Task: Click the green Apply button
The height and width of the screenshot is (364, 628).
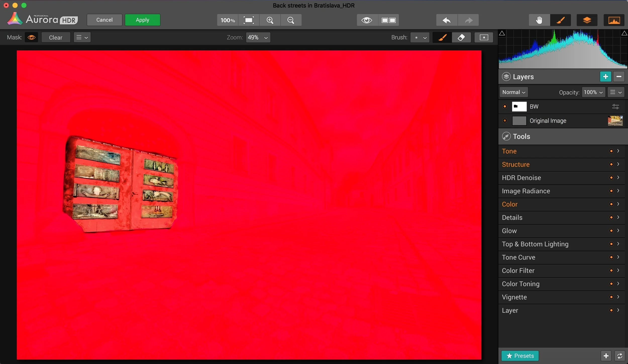Action: point(142,20)
